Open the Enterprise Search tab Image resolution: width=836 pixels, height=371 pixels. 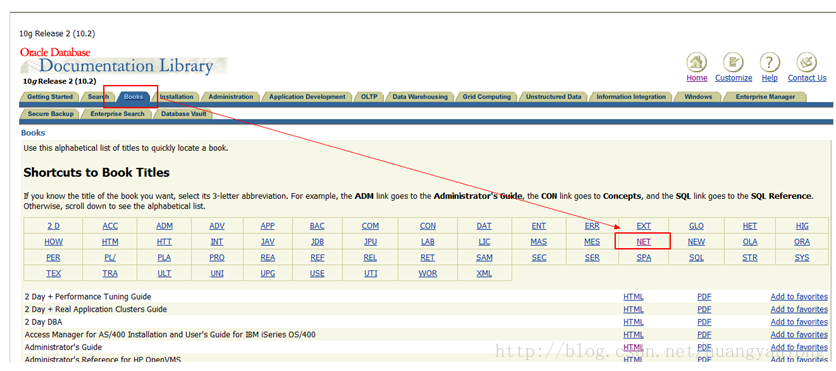(117, 114)
